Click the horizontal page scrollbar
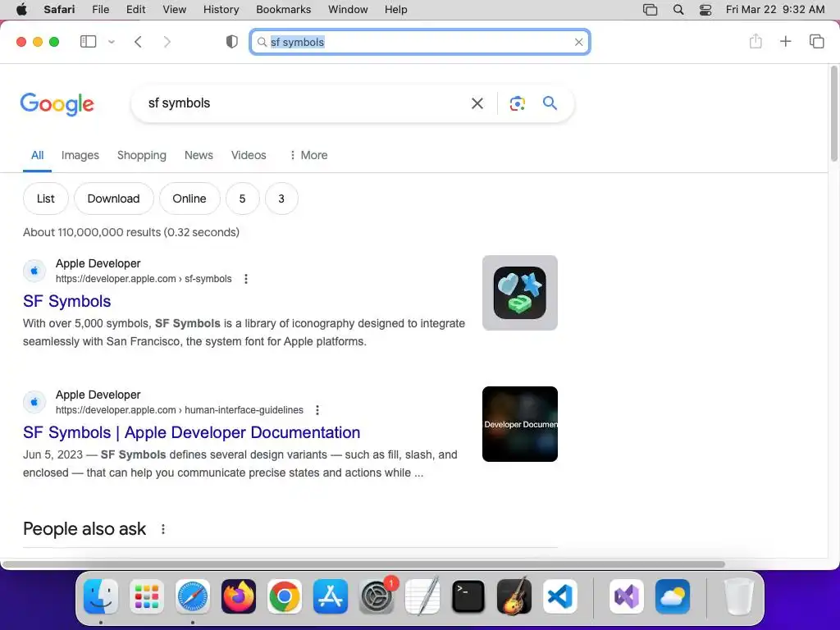This screenshot has height=630, width=840. coord(363,564)
